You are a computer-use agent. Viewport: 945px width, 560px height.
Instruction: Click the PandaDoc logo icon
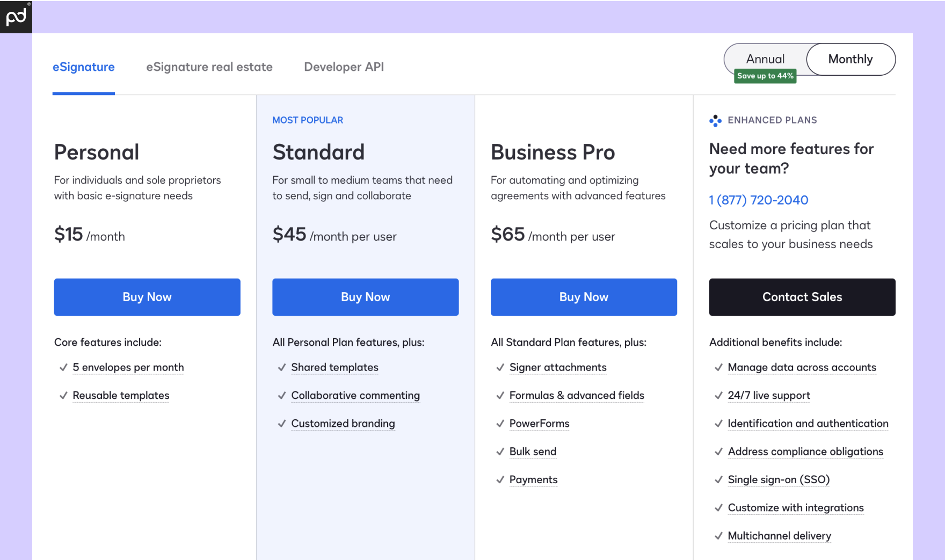[16, 16]
